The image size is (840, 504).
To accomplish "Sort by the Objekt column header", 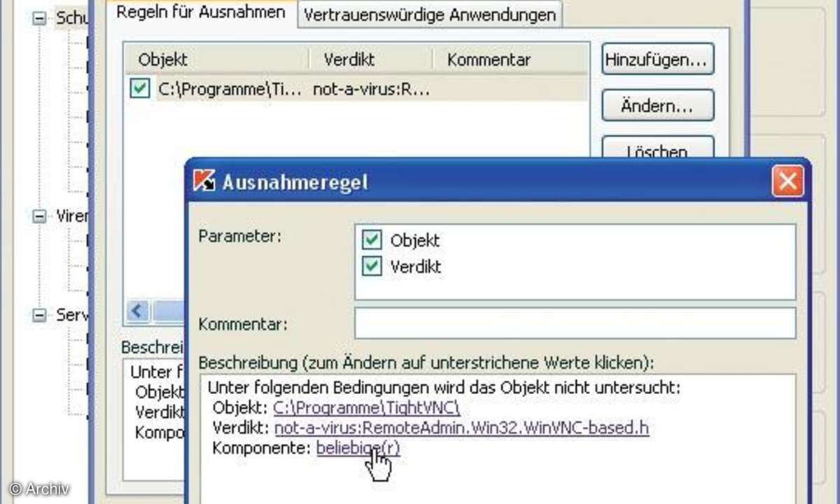I will click(217, 59).
